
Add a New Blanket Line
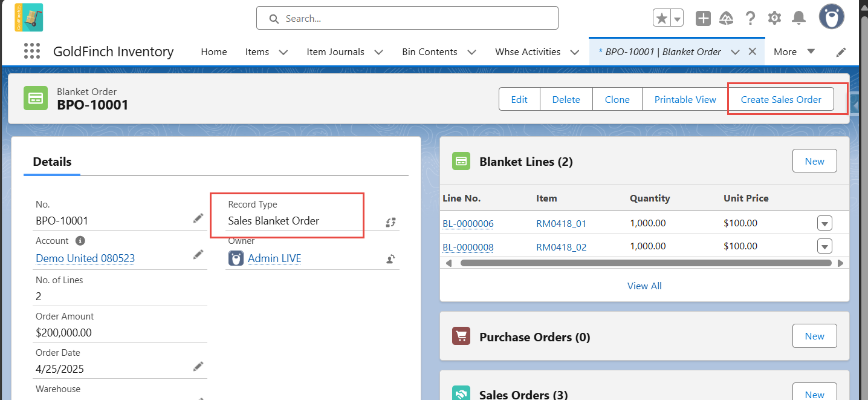tap(814, 161)
